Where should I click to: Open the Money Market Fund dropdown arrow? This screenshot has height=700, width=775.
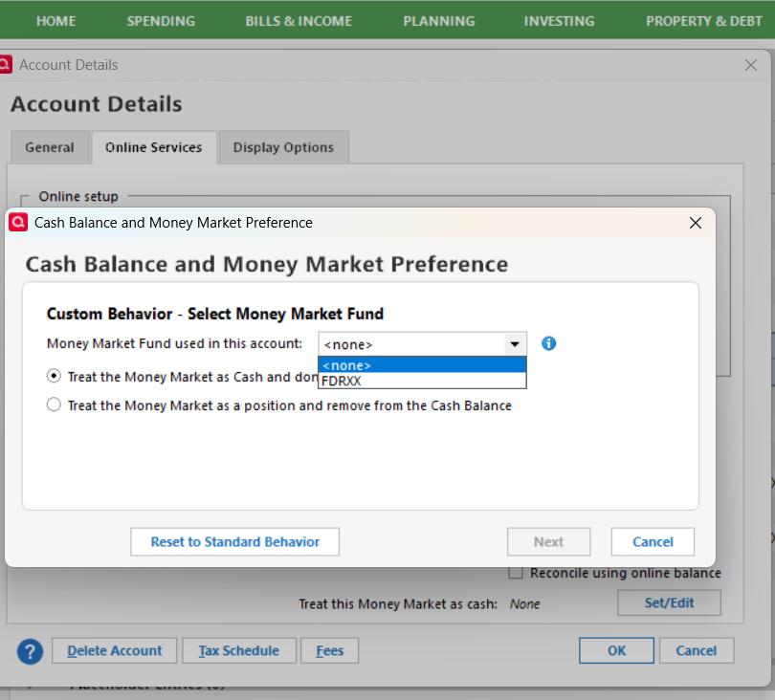click(x=515, y=344)
